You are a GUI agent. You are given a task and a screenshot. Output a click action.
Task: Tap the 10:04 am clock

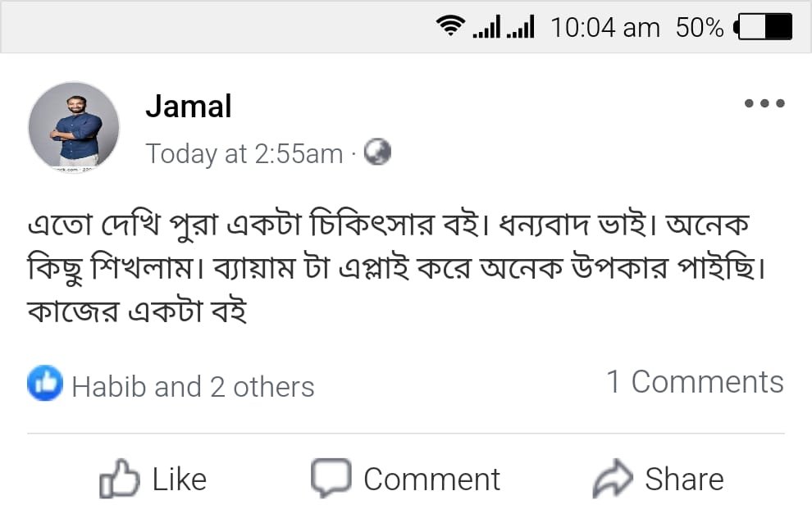(x=604, y=28)
